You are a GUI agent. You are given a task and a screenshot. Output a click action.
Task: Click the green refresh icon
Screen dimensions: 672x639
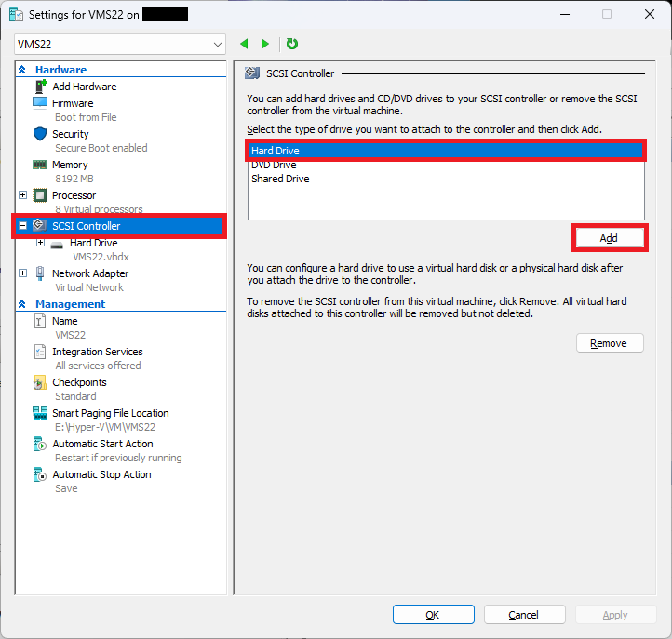tap(292, 44)
